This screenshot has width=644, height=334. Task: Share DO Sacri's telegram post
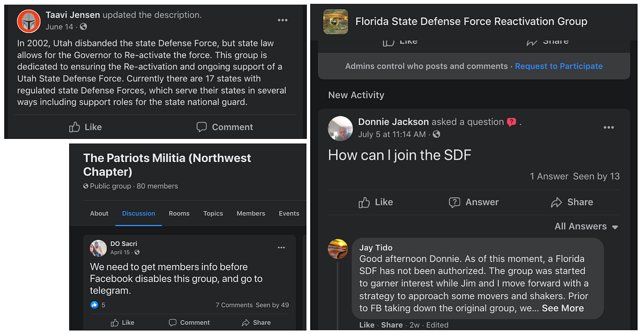[x=256, y=323]
